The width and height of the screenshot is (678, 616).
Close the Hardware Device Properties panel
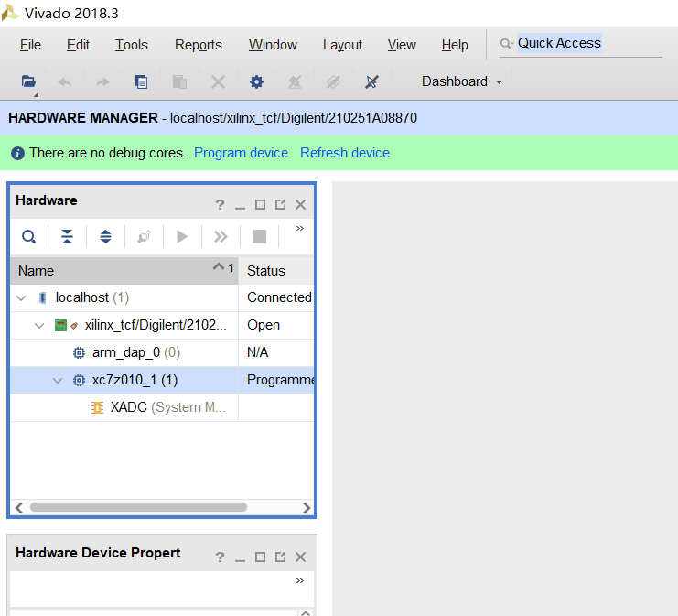tap(300, 557)
